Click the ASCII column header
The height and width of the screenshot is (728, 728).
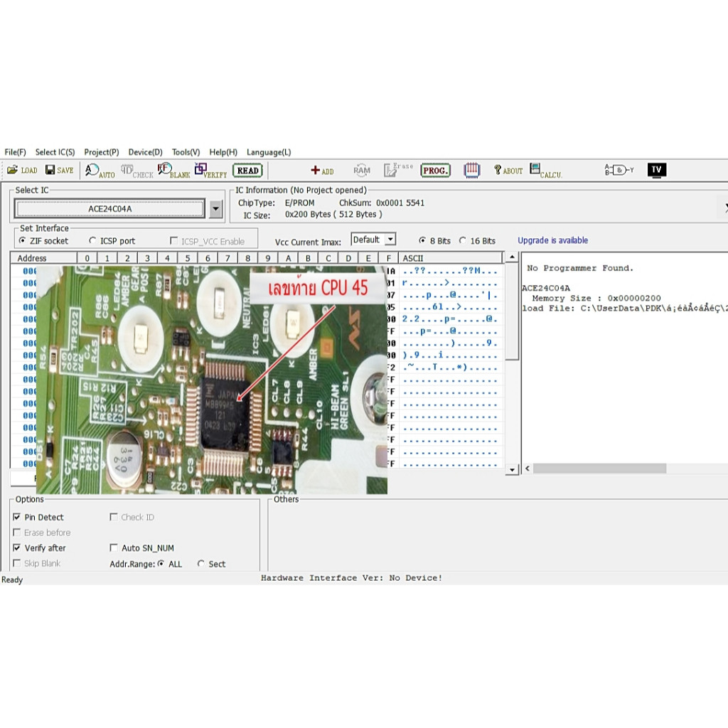pos(450,257)
